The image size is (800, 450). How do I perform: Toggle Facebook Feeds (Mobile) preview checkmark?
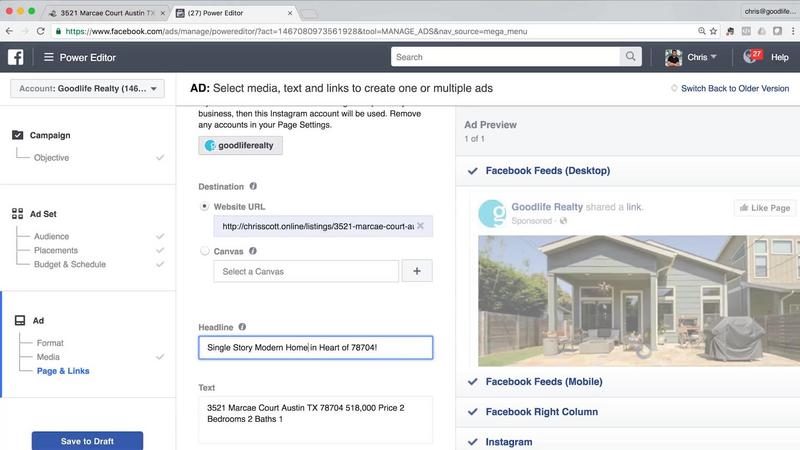click(x=472, y=382)
